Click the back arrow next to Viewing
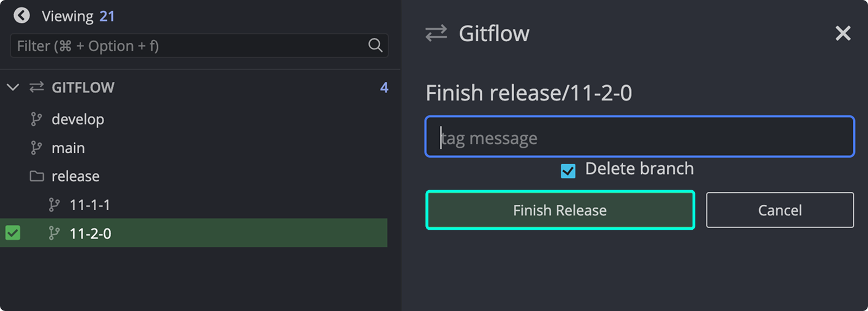This screenshot has height=311, width=868. click(x=22, y=16)
